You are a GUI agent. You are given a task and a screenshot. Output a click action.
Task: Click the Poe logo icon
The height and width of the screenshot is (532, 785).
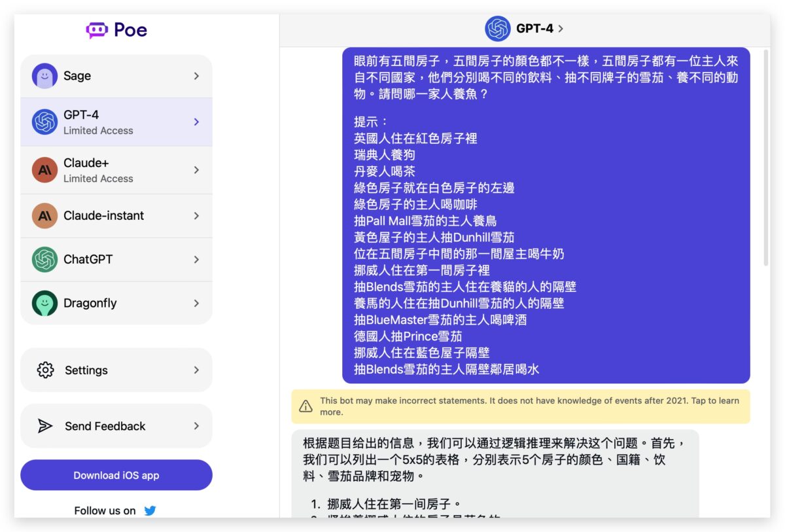pos(97,30)
